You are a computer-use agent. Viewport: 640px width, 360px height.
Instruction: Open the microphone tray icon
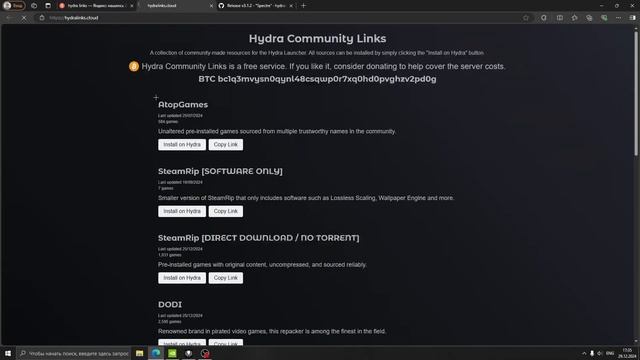point(592,353)
